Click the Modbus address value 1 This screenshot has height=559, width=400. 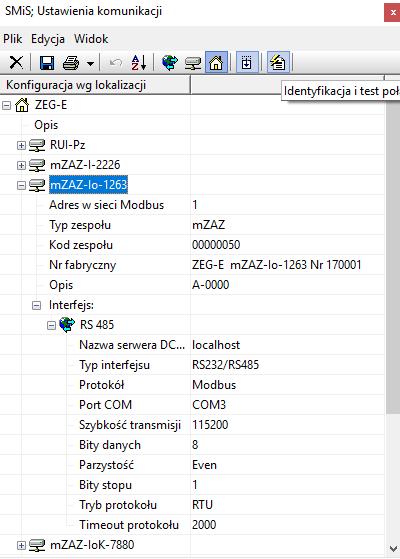click(x=195, y=205)
